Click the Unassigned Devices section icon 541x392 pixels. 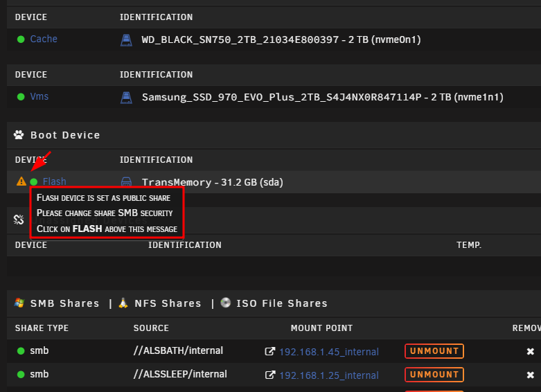point(19,220)
